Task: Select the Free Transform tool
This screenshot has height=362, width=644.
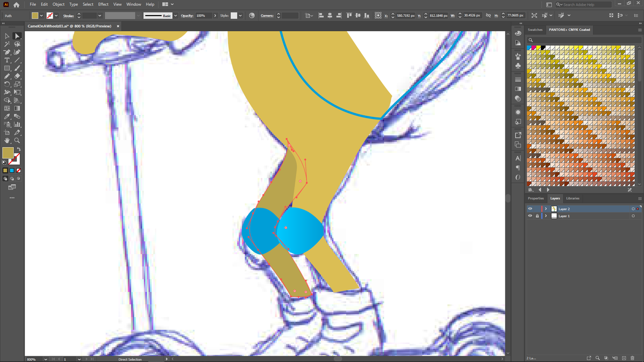Action: tap(17, 92)
